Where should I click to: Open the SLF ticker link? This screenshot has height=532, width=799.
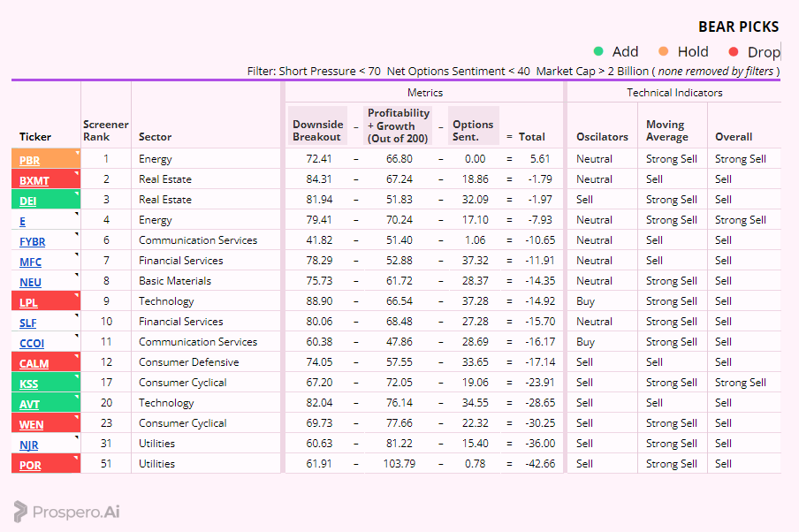(x=28, y=323)
